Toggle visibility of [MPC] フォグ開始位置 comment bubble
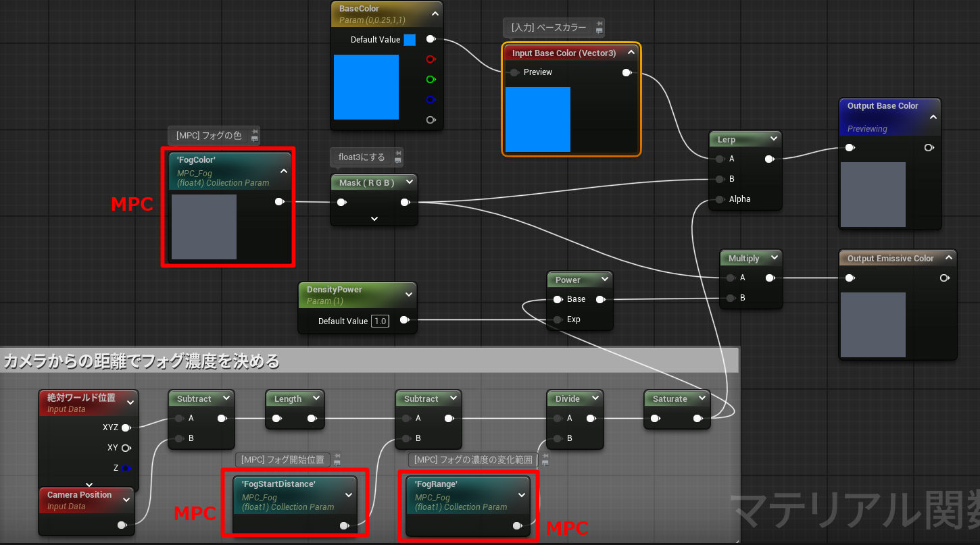The image size is (980, 545). pyautogui.click(x=337, y=463)
